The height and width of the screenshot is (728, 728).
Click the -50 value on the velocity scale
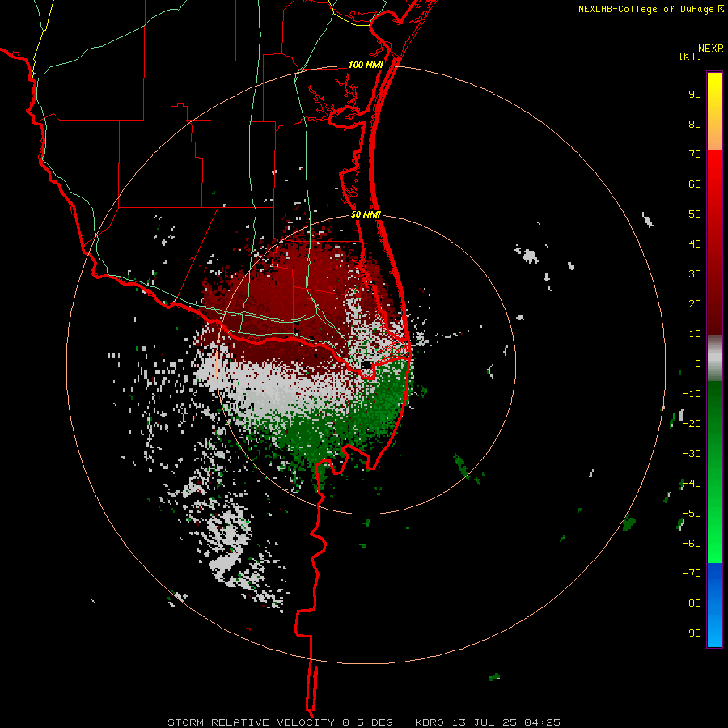click(692, 514)
